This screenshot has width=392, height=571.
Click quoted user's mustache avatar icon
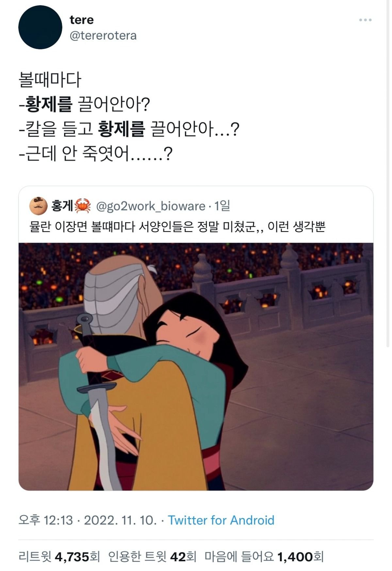[38, 206]
